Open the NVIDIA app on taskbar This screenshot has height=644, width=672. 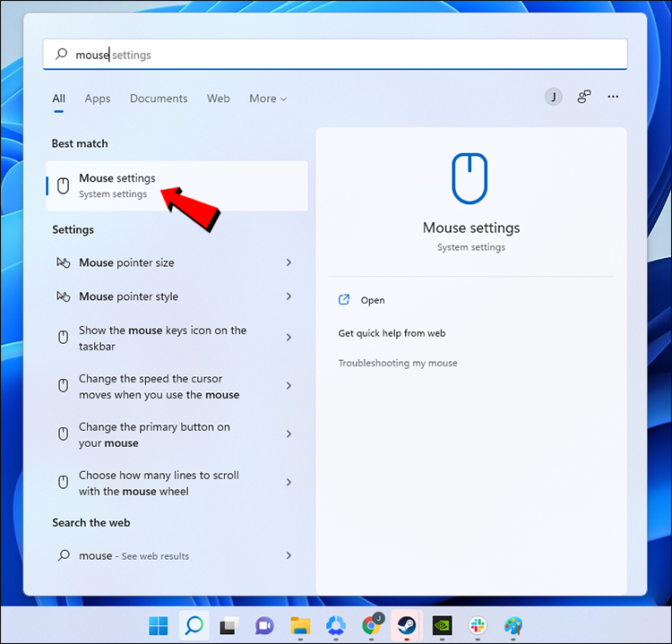[442, 626]
